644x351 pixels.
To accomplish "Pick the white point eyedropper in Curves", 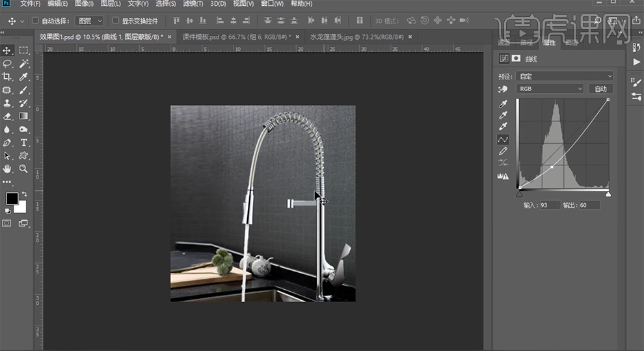I will [x=503, y=126].
